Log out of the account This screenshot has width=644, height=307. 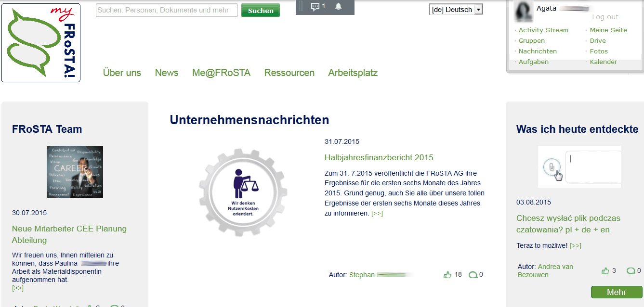[605, 17]
